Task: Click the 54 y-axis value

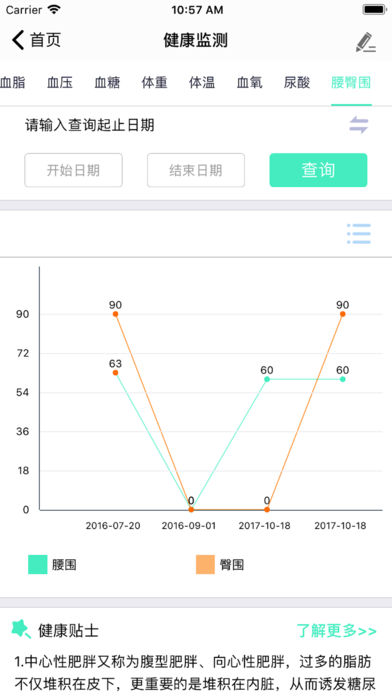Action: (x=23, y=392)
